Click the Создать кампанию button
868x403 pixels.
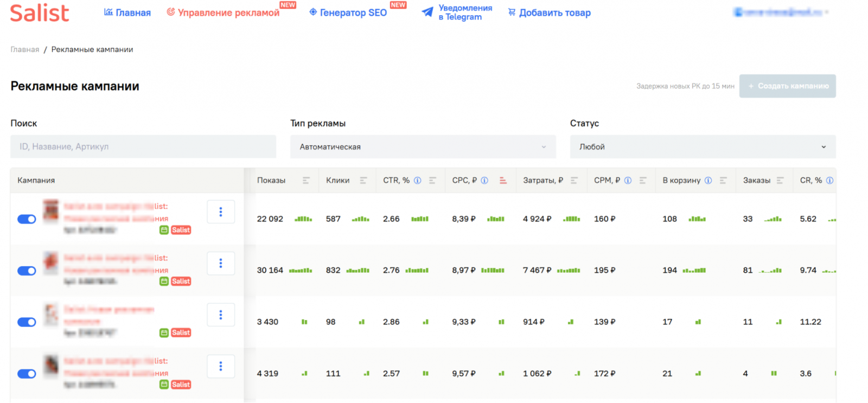787,86
